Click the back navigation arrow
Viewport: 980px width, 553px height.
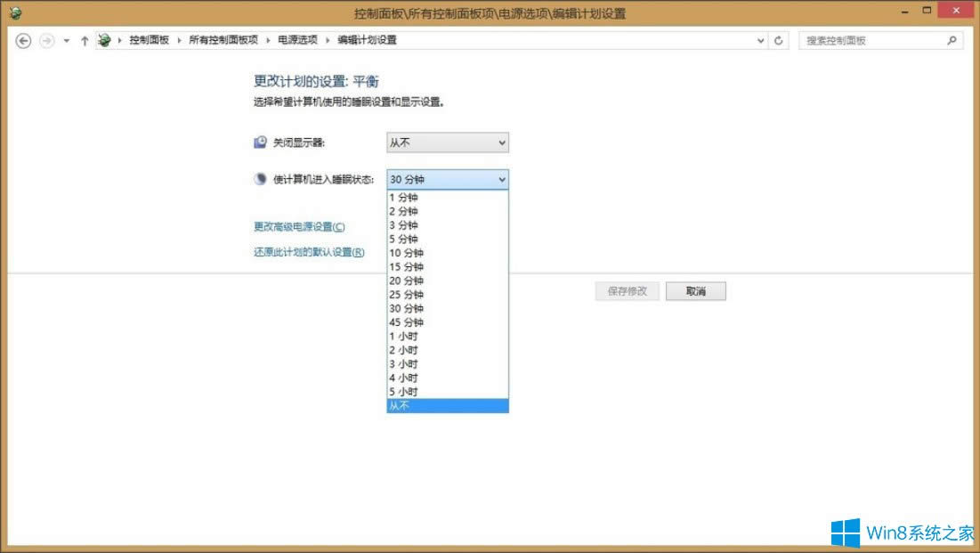point(24,40)
